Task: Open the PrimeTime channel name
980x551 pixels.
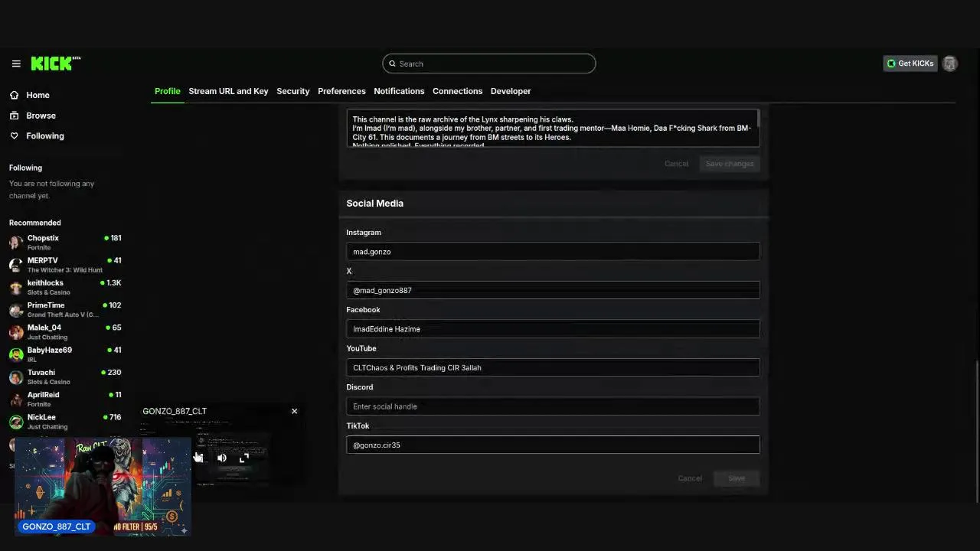Action: click(x=46, y=305)
